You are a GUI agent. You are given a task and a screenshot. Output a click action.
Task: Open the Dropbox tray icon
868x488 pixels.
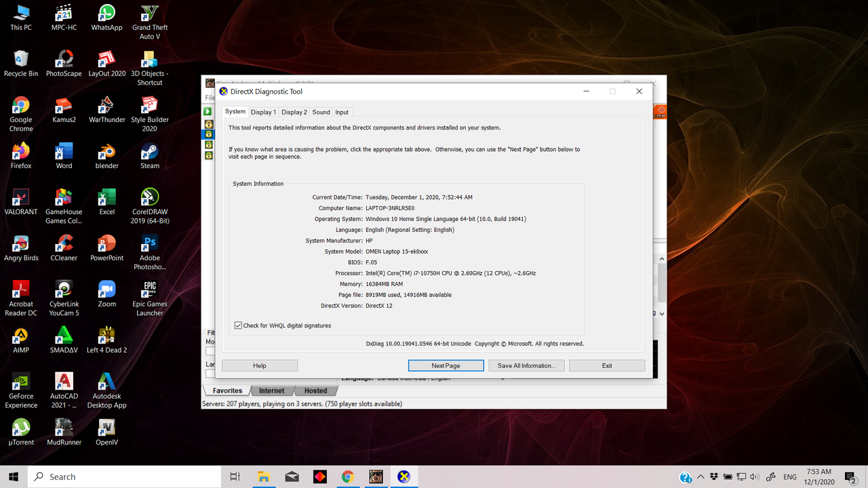pos(714,477)
